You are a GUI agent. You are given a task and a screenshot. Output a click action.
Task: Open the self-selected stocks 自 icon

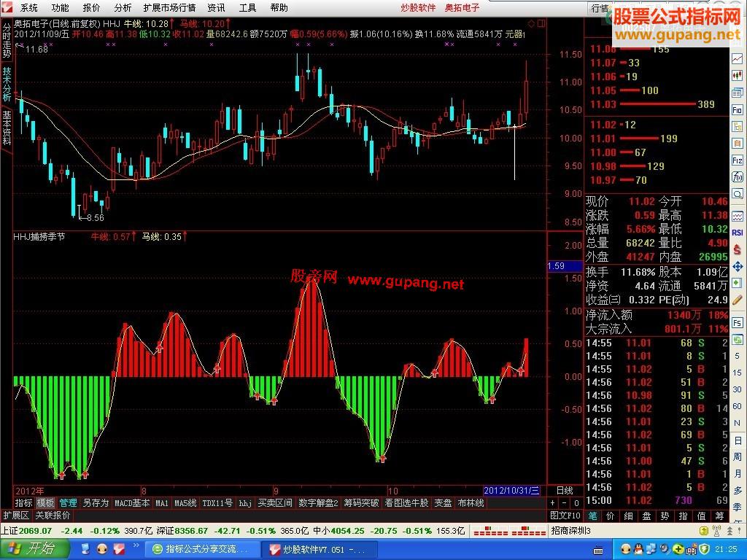(737, 144)
